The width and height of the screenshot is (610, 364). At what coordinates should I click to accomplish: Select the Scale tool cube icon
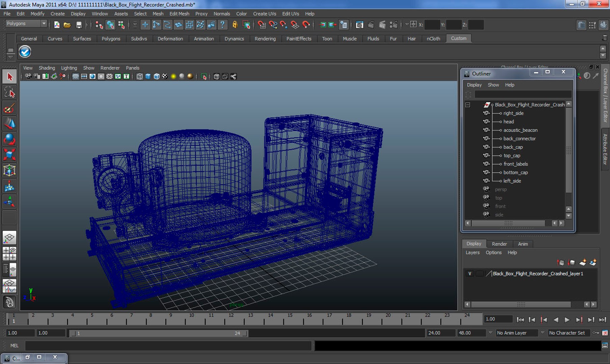pos(9,155)
